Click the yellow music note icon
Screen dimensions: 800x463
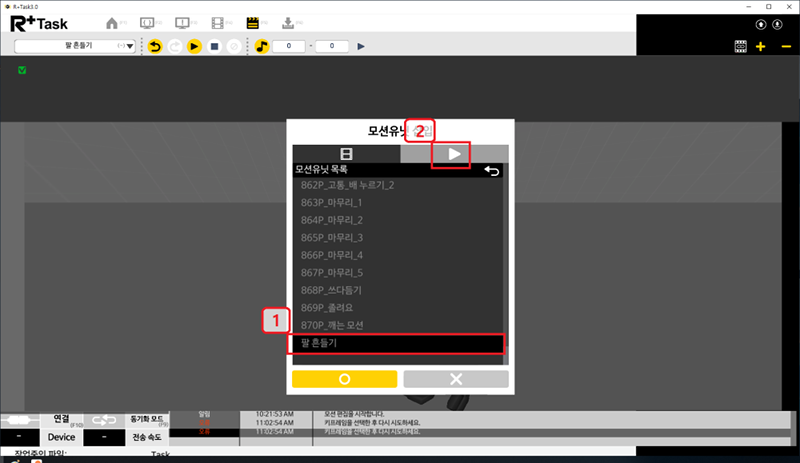point(262,46)
